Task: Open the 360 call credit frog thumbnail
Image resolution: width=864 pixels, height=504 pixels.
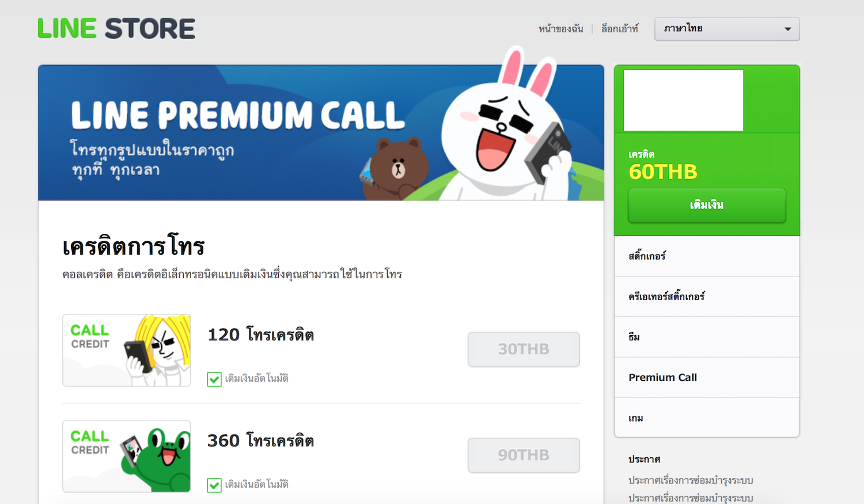Action: 127,456
